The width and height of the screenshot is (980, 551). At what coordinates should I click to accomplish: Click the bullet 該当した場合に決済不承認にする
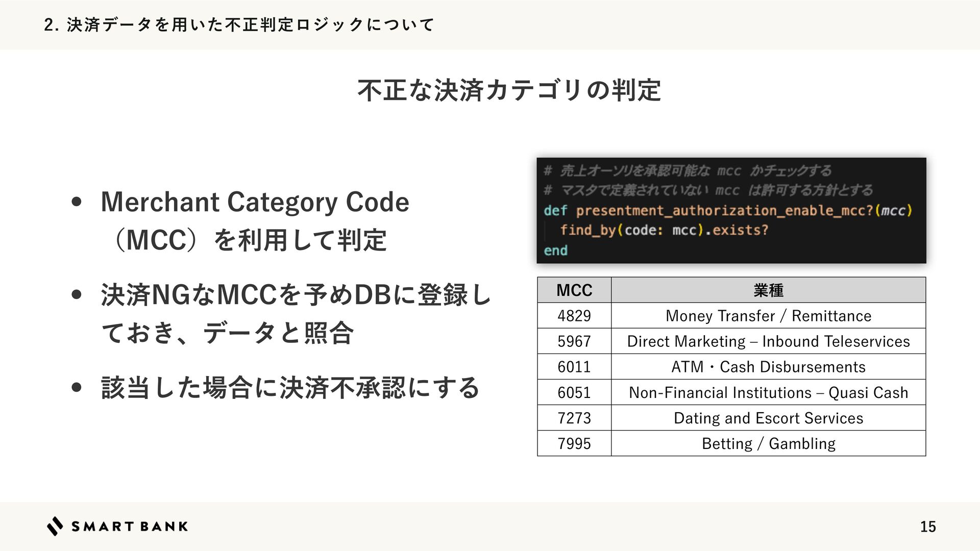[290, 388]
